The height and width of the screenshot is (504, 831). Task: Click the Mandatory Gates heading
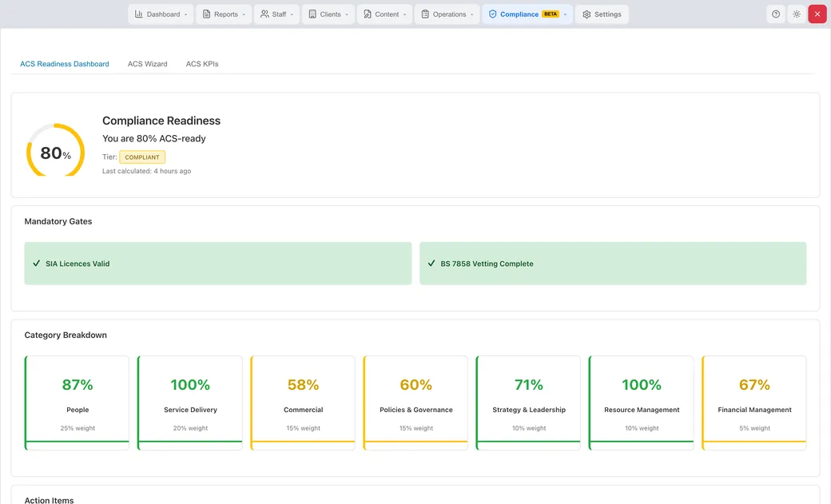58,221
